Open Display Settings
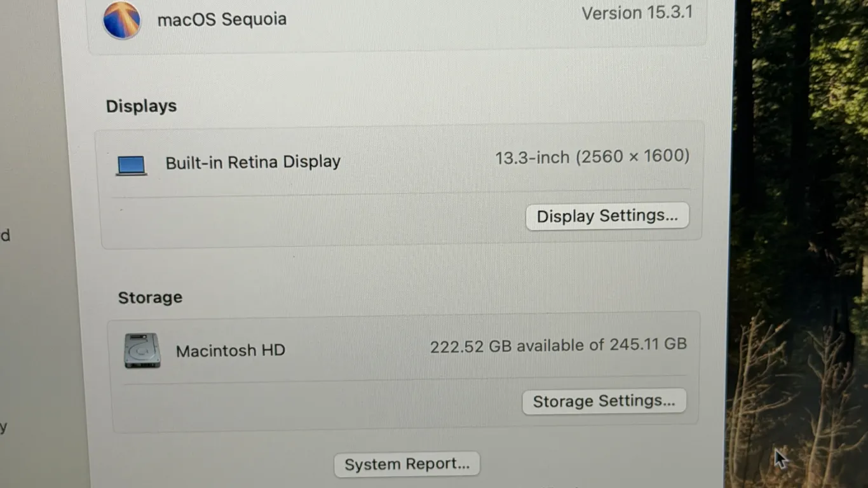 click(x=607, y=216)
